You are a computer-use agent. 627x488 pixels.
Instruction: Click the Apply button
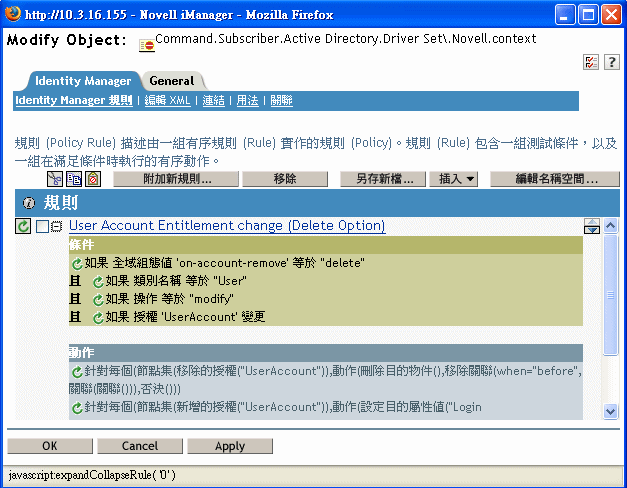[230, 446]
